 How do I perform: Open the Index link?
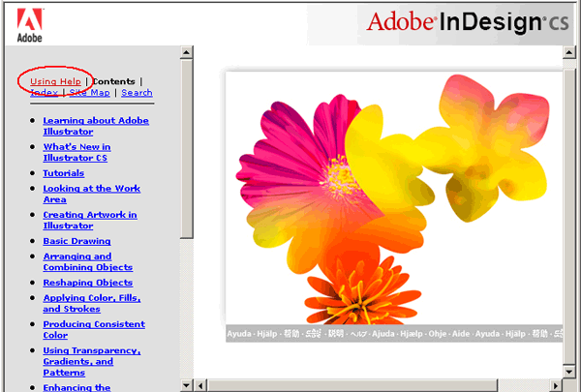coord(45,93)
